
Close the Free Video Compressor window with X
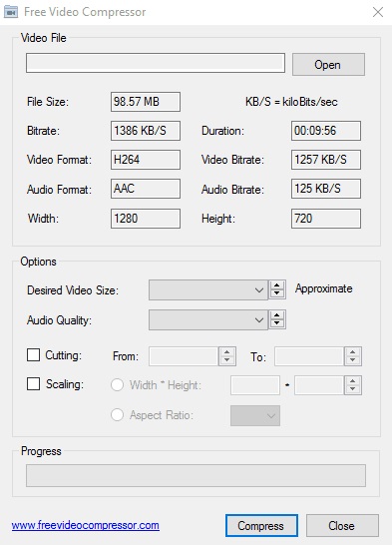tap(378, 12)
